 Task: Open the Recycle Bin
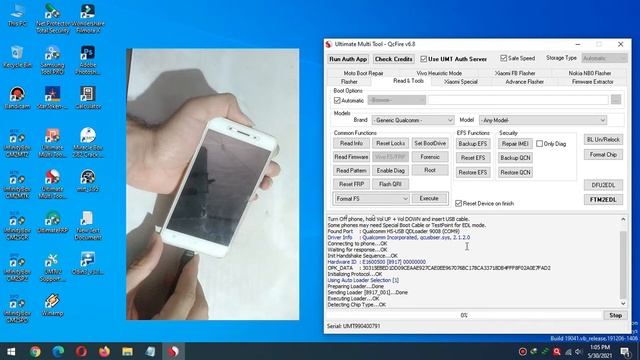click(x=17, y=57)
